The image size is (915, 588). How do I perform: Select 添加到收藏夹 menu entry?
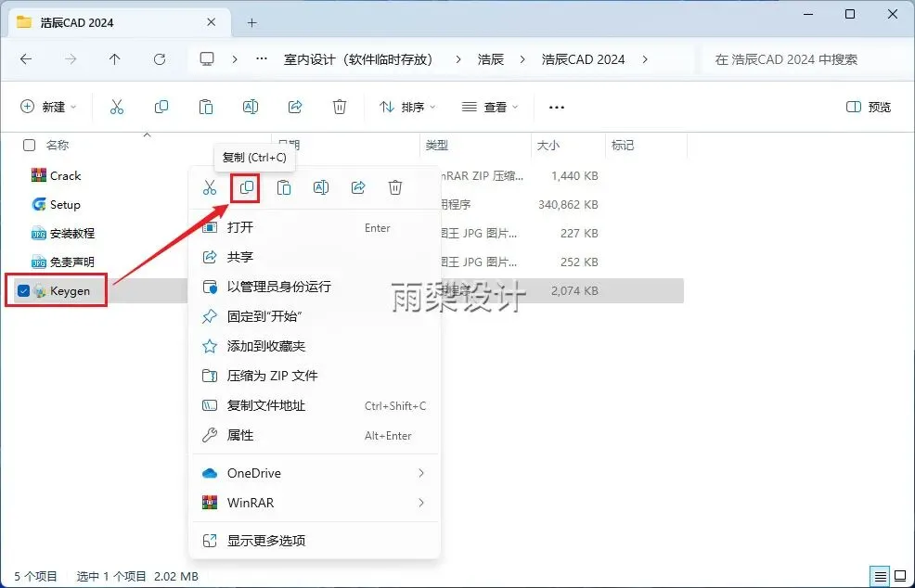316,346
